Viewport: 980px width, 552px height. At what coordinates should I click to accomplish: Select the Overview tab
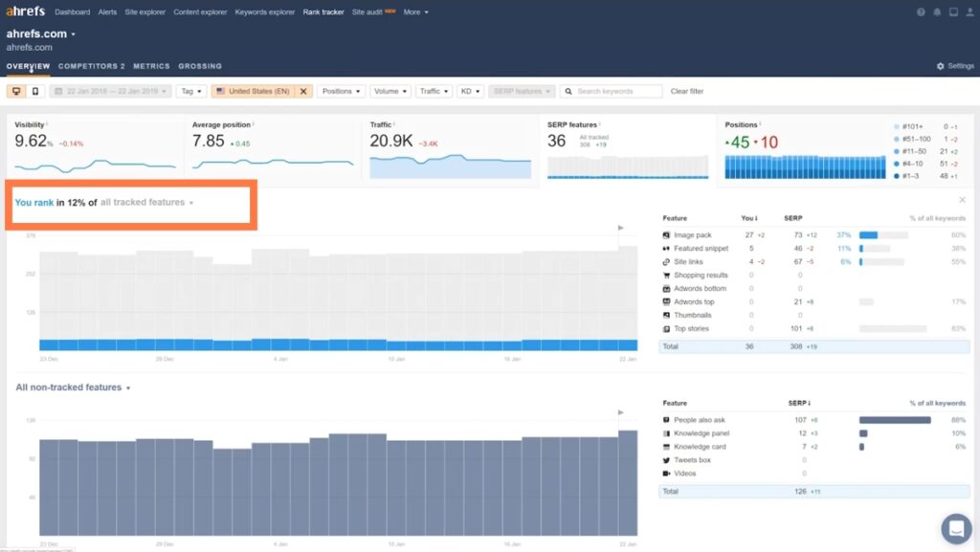coord(28,66)
